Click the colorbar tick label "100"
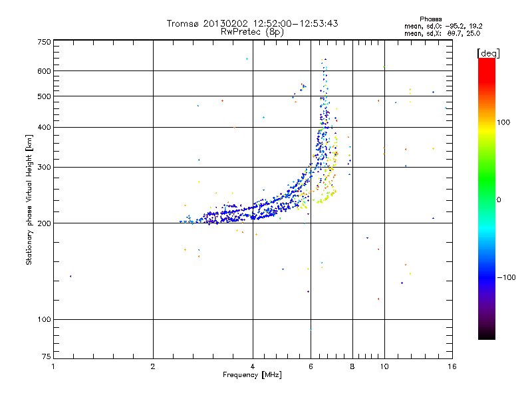532x399 pixels. [503, 122]
